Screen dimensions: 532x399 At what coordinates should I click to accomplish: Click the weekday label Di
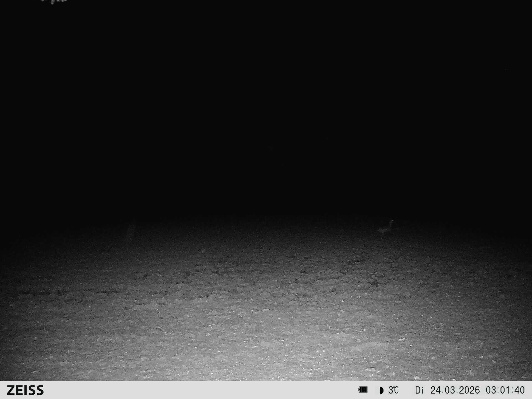point(419,390)
